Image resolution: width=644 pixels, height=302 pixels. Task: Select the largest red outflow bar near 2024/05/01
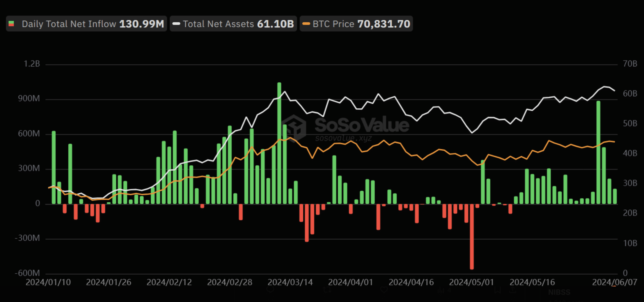(x=472, y=237)
